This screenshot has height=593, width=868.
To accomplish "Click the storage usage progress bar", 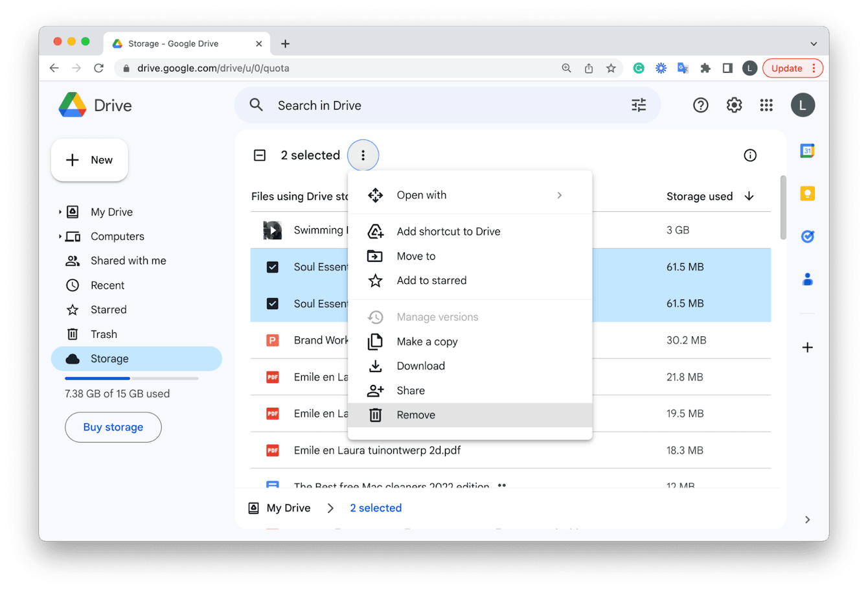I will coord(131,378).
